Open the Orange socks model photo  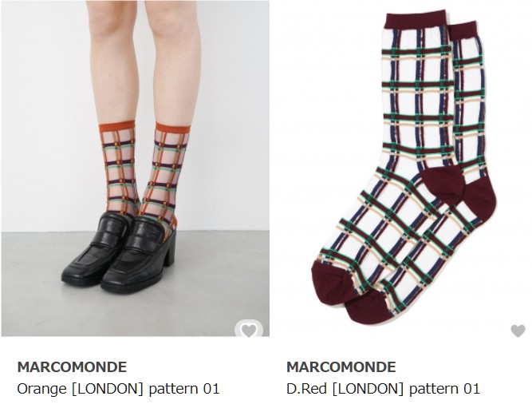[136, 168]
